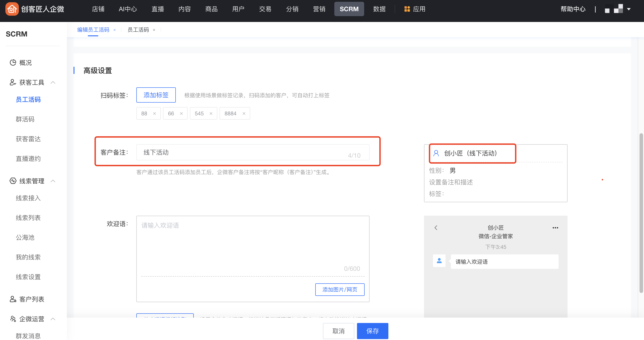
Task: Click the back arrow in chat preview
Action: pyautogui.click(x=436, y=228)
